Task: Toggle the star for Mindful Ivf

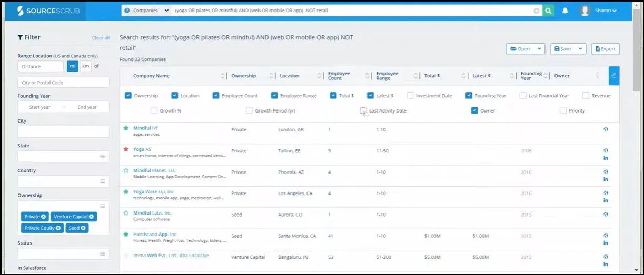Action: click(x=126, y=128)
